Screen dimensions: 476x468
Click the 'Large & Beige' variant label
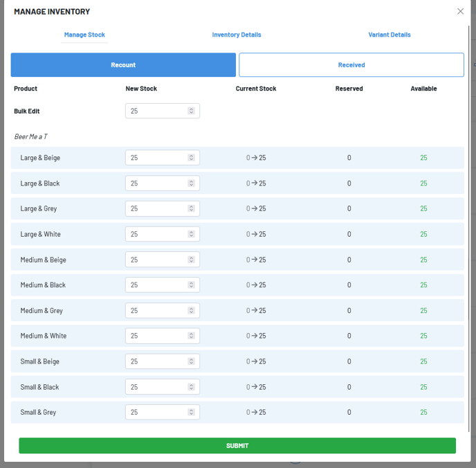(40, 158)
